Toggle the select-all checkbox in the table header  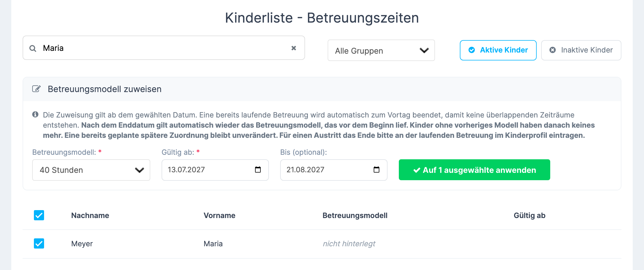(39, 215)
